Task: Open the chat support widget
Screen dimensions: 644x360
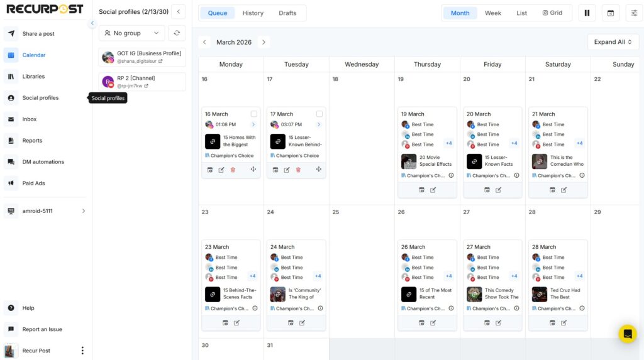Action: pyautogui.click(x=628, y=334)
